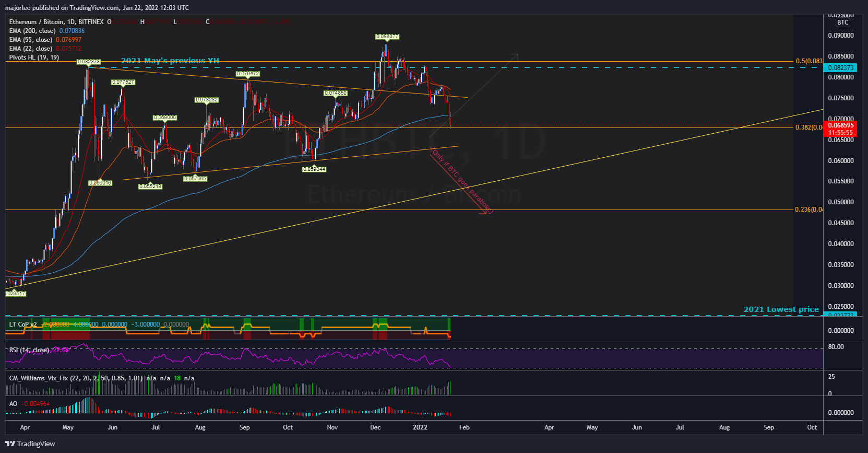Viewport: 868px width, 453px height.
Task: Click the 0.050000 price axis value
Action: pyautogui.click(x=841, y=202)
